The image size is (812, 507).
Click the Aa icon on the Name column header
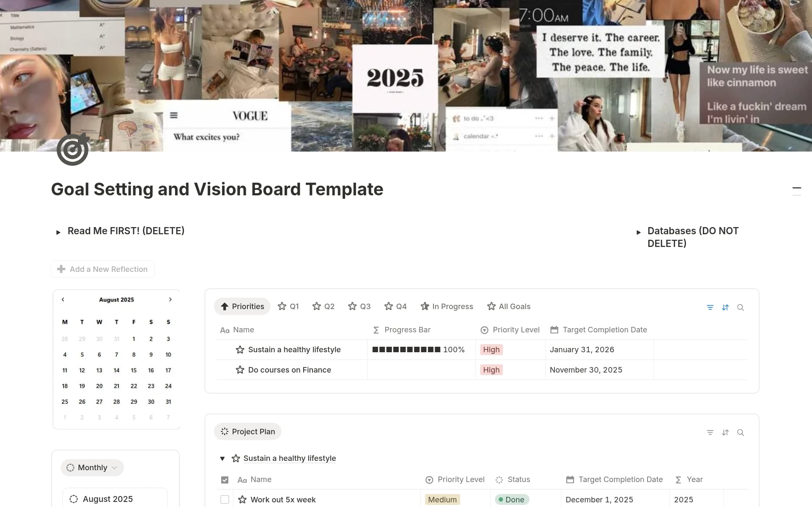tap(225, 330)
